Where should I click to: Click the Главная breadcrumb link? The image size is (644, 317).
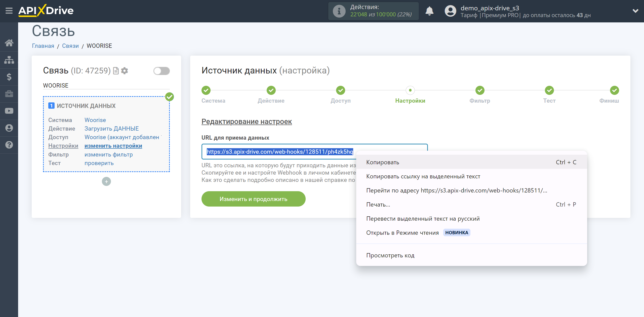click(x=43, y=46)
